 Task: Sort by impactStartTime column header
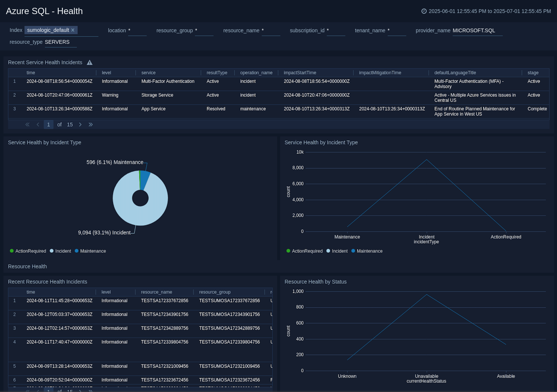coord(300,73)
